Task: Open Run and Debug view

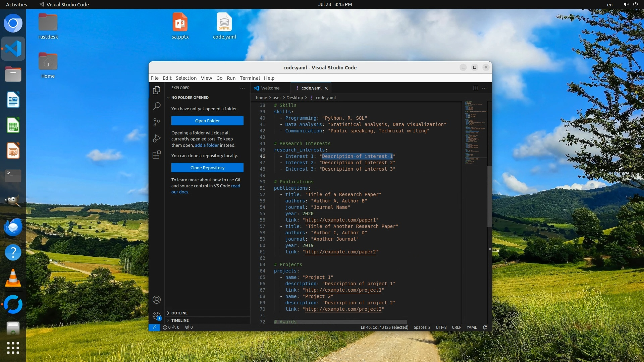Action: click(x=157, y=138)
